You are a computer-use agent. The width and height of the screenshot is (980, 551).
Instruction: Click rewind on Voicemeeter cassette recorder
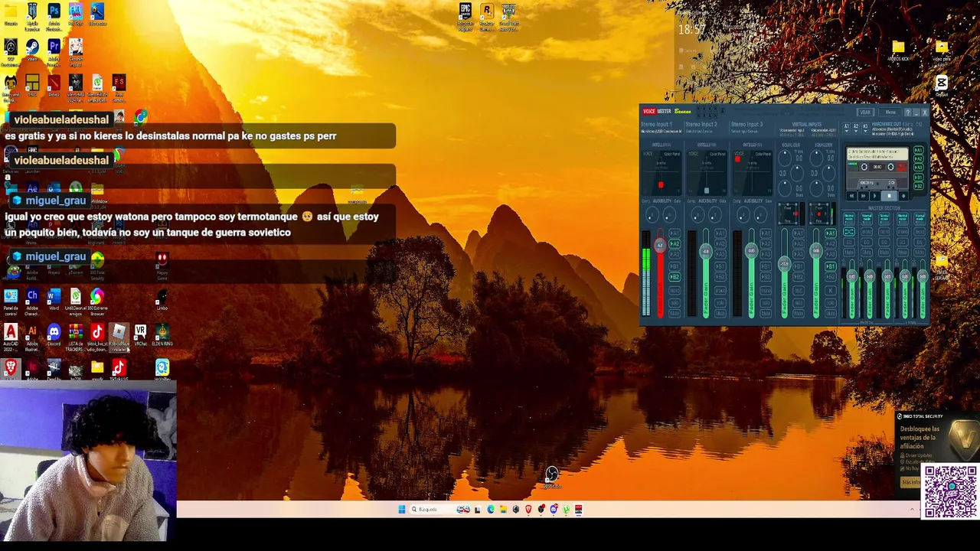pyautogui.click(x=851, y=196)
